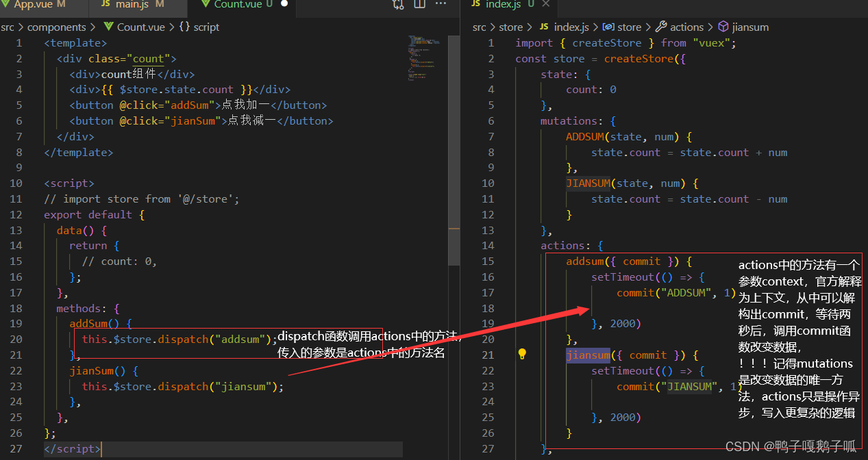Image resolution: width=868 pixels, height=460 pixels.
Task: Open changes compare icon in editor toolbar
Action: click(398, 4)
